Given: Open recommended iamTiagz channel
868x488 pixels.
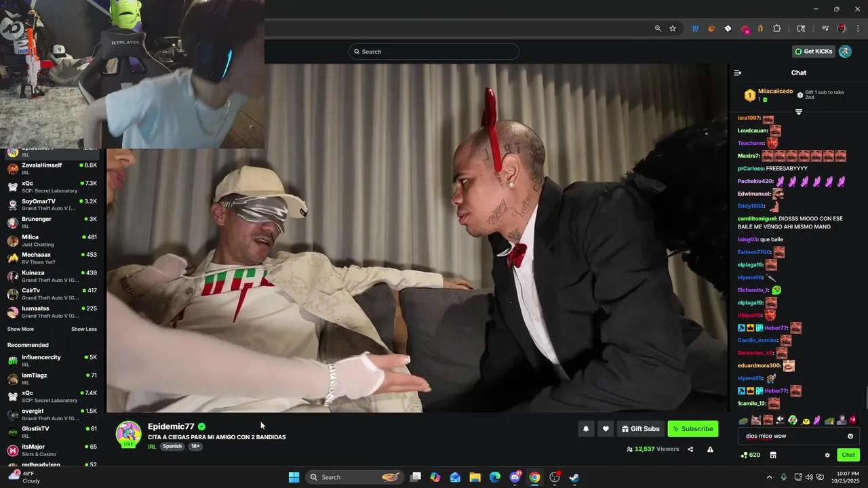Looking at the screenshot, I should coord(52,379).
